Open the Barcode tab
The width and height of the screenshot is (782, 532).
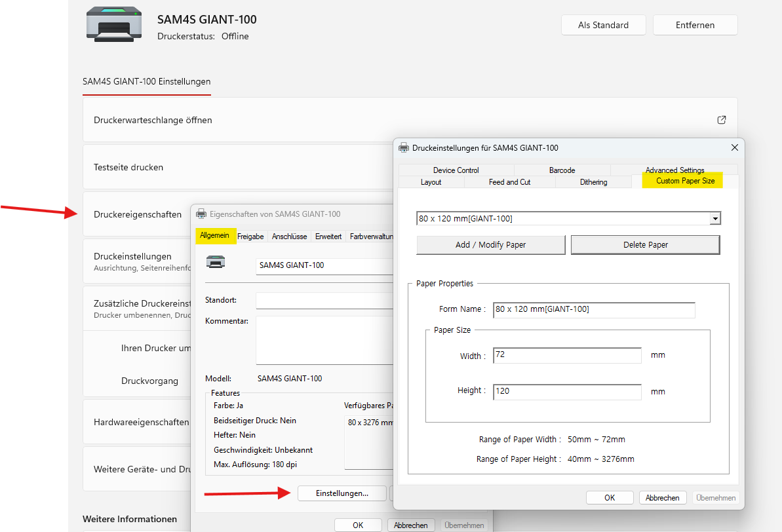(562, 170)
